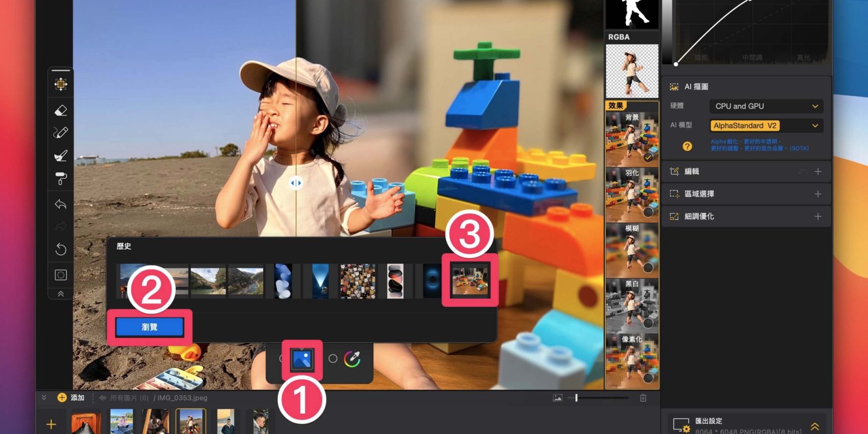This screenshot has height=434, width=868.
Task: Select the Eraser tool in left toolbar
Action: point(60,111)
